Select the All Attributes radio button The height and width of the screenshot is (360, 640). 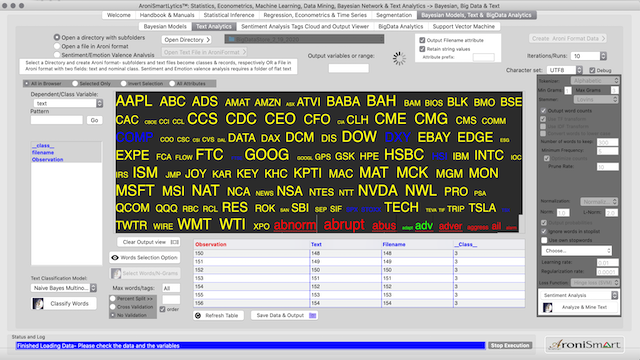(172, 83)
